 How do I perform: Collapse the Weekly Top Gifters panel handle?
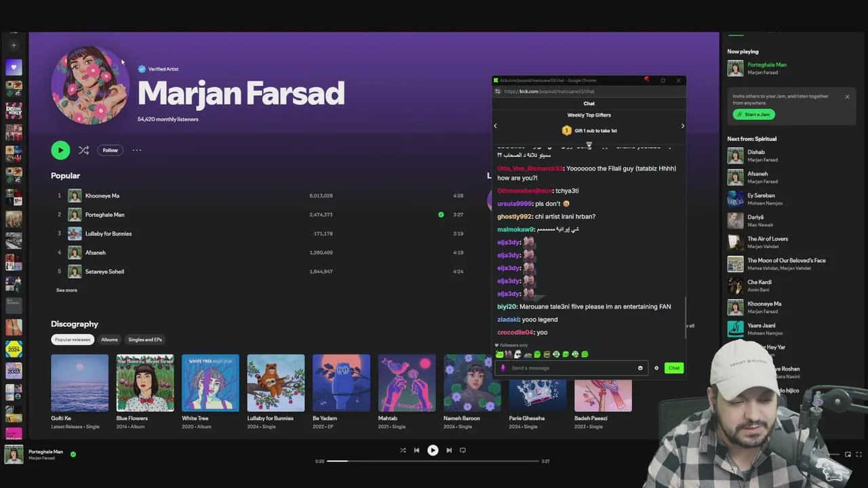pyautogui.click(x=589, y=145)
